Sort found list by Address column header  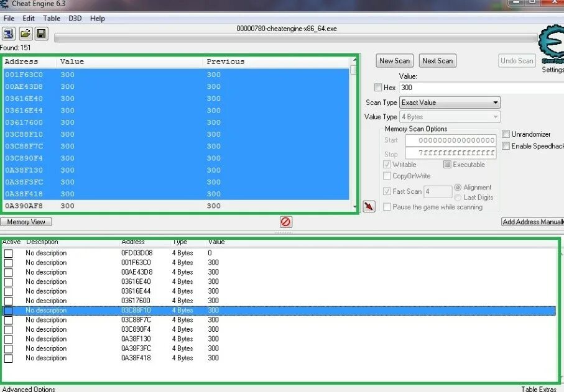(x=29, y=62)
